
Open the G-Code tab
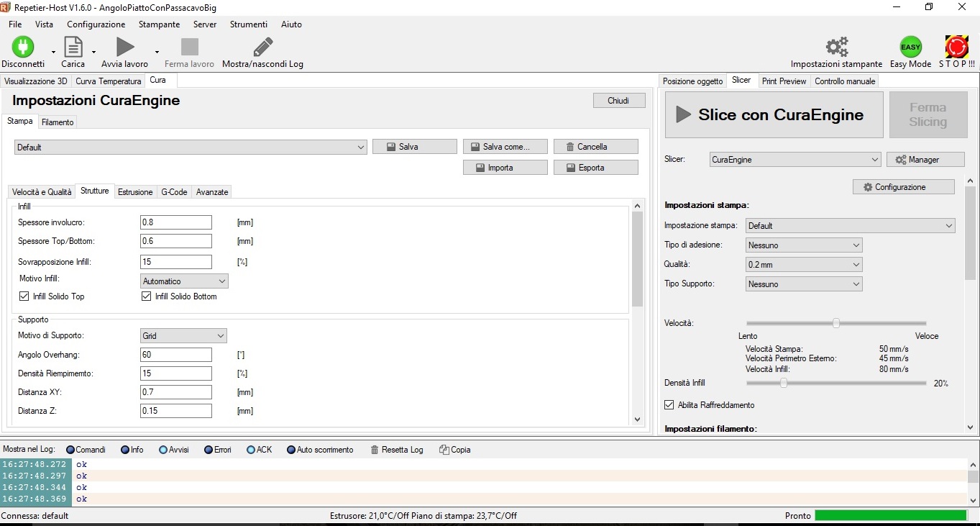[x=174, y=192]
